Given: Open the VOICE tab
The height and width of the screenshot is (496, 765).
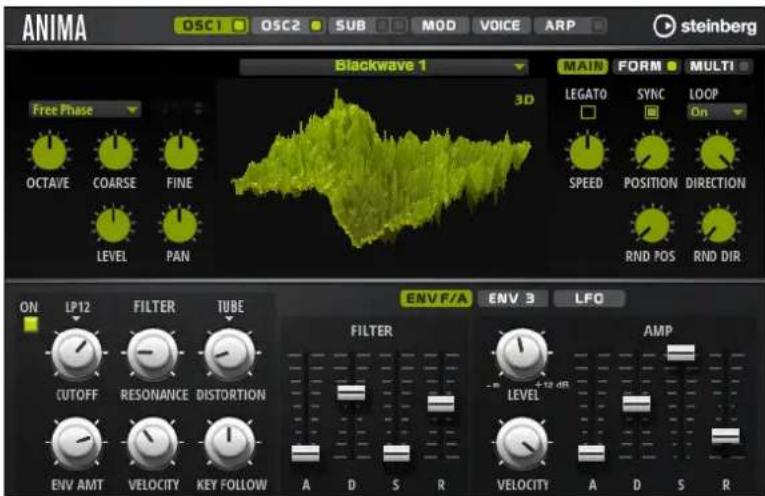Looking at the screenshot, I should point(500,25).
